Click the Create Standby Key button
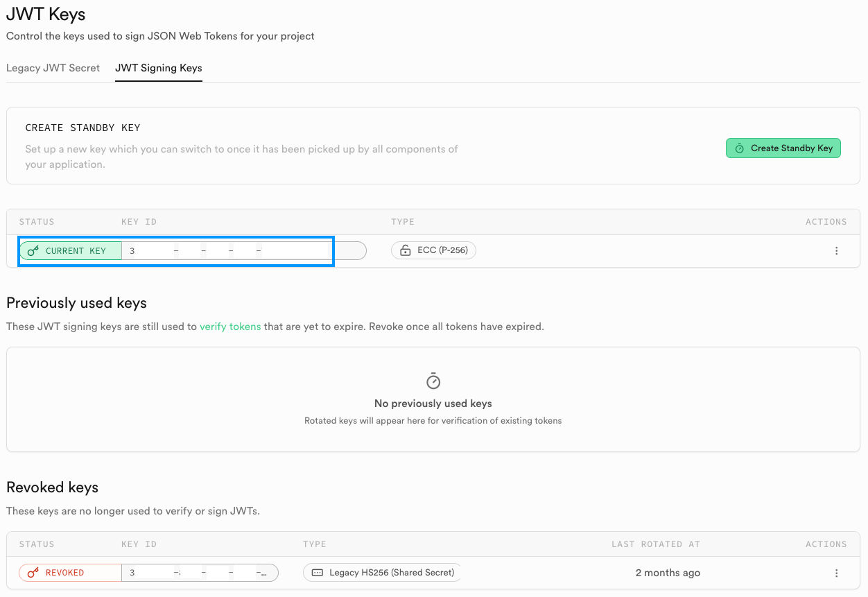The height and width of the screenshot is (597, 868). click(783, 148)
